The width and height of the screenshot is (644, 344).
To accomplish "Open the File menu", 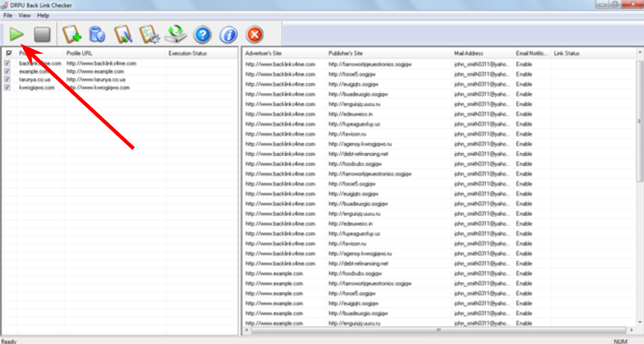I will (8, 15).
